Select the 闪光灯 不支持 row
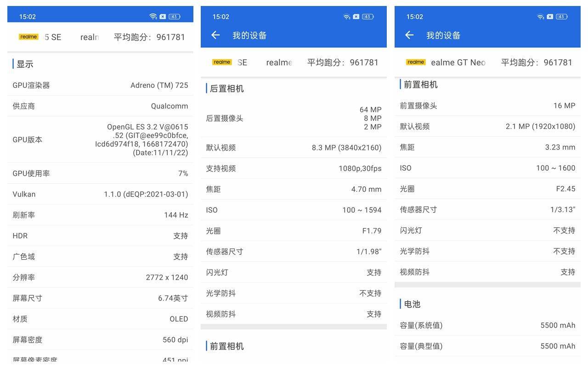Screen dimensions: 588x368 tap(487, 230)
